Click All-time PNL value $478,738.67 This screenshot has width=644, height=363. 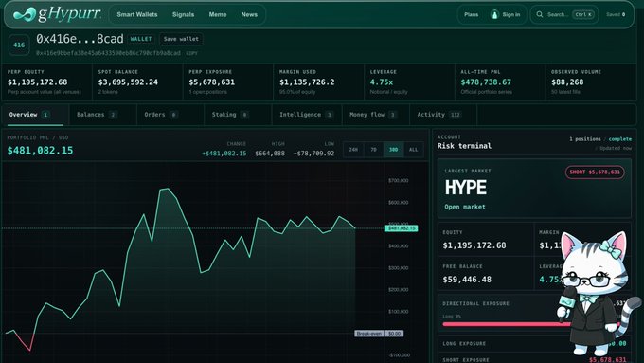pos(486,82)
